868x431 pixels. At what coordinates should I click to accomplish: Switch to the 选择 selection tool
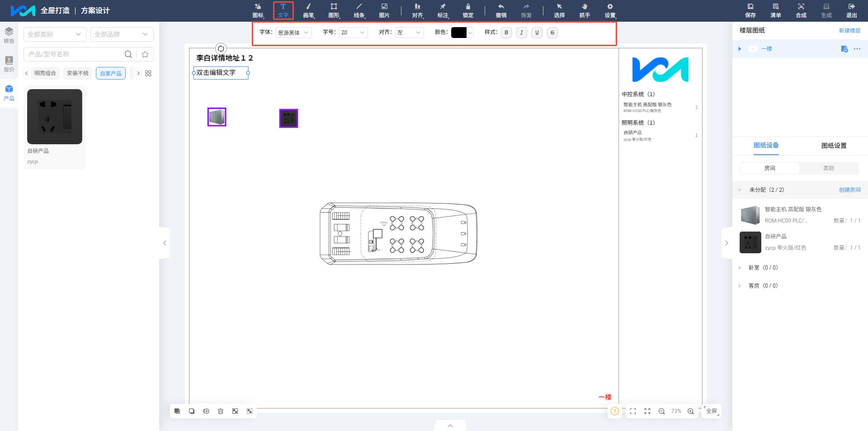559,10
